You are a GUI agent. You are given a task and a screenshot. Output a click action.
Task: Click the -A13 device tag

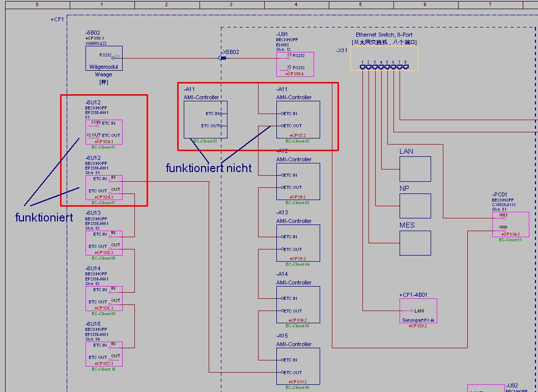pyautogui.click(x=282, y=212)
